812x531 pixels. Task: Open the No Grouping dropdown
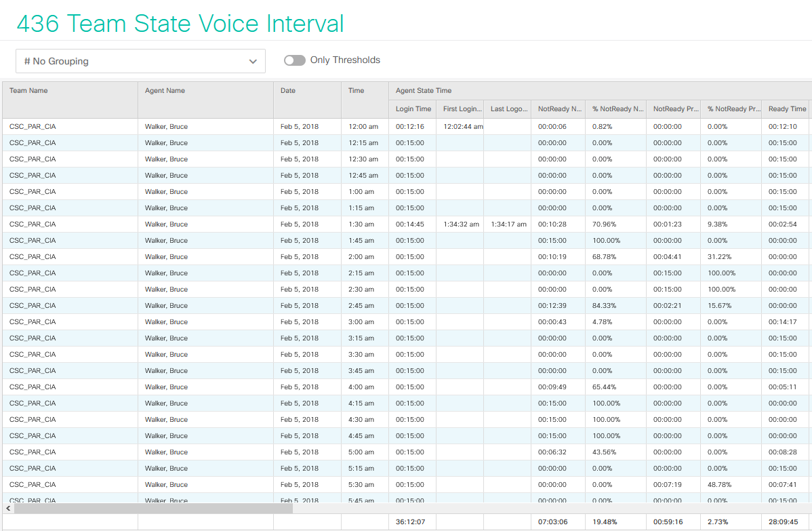pos(140,61)
